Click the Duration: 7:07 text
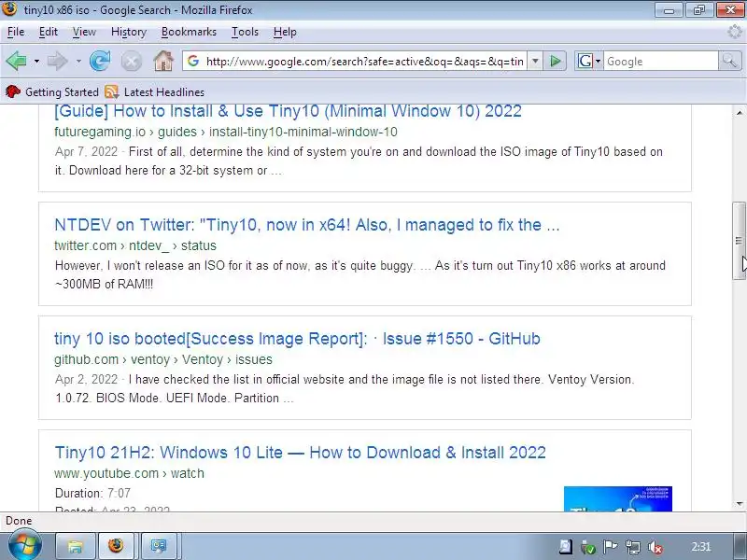Viewport: 747px width, 560px height. (92, 493)
